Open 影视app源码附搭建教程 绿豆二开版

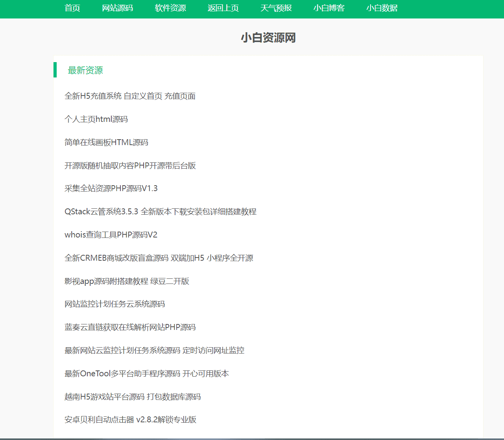(x=127, y=281)
